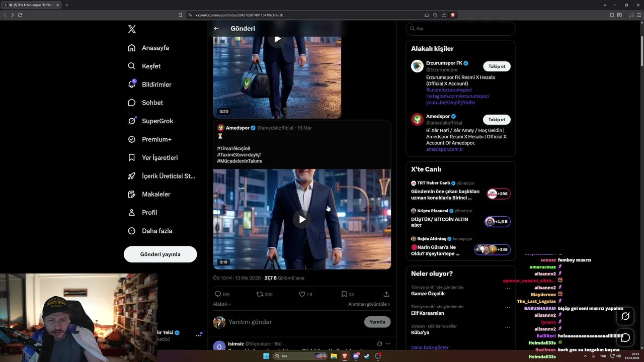Image resolution: width=644 pixels, height=362 pixels.
Task: Open youtu.be/GmpPjjYidFo link
Action: click(x=450, y=103)
